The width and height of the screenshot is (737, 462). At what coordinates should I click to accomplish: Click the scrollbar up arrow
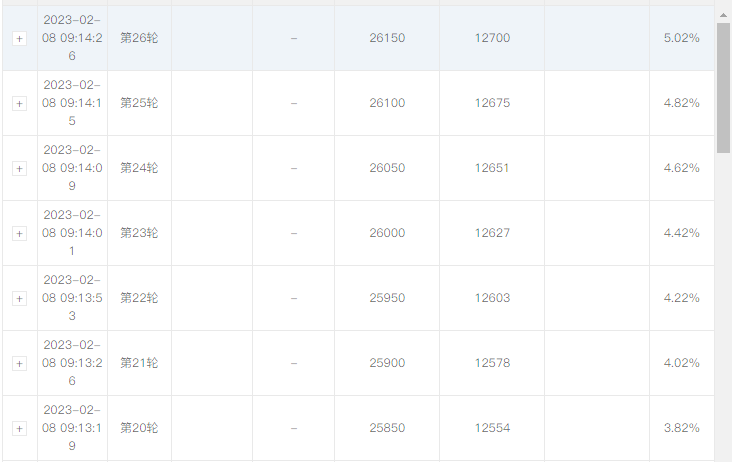[x=723, y=16]
